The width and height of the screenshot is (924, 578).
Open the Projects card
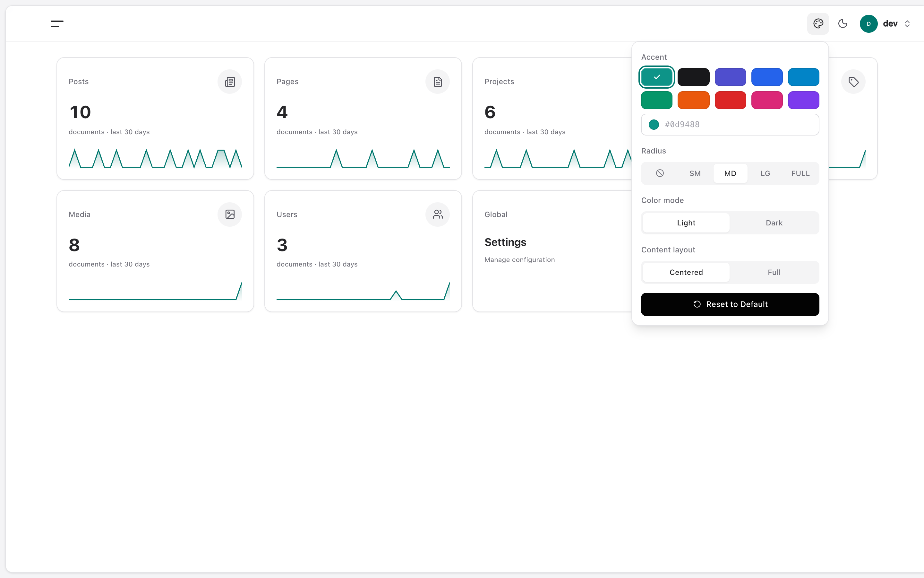tap(552, 118)
